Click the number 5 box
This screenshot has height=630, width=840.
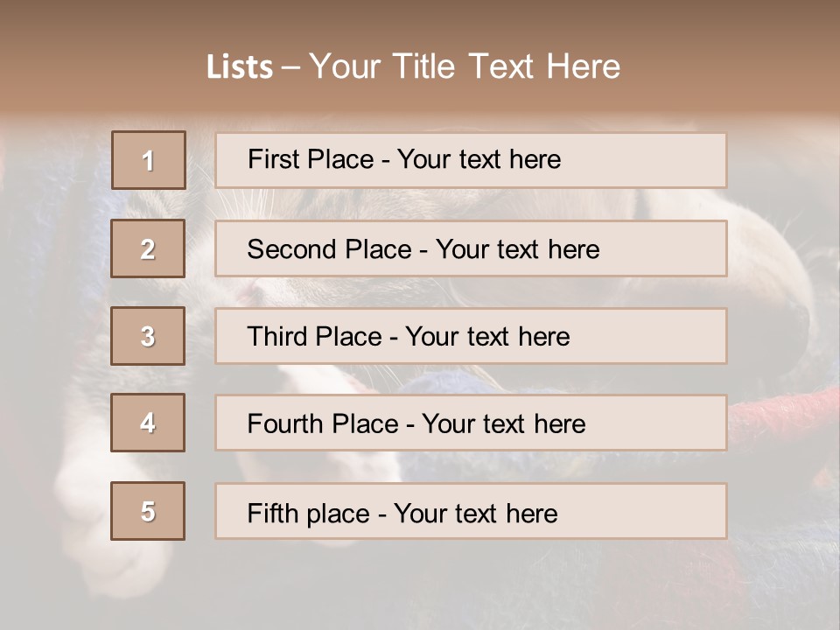pos(148,511)
